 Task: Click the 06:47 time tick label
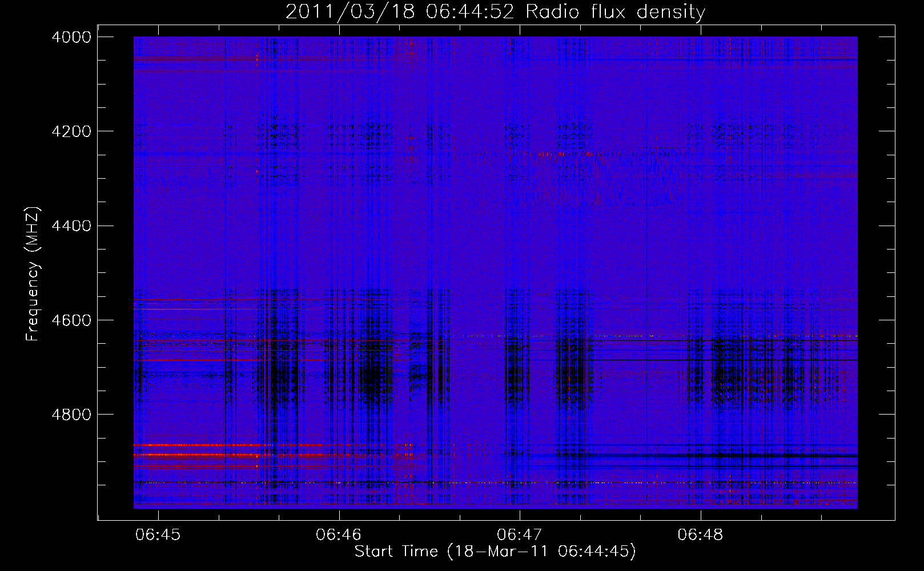click(x=520, y=535)
